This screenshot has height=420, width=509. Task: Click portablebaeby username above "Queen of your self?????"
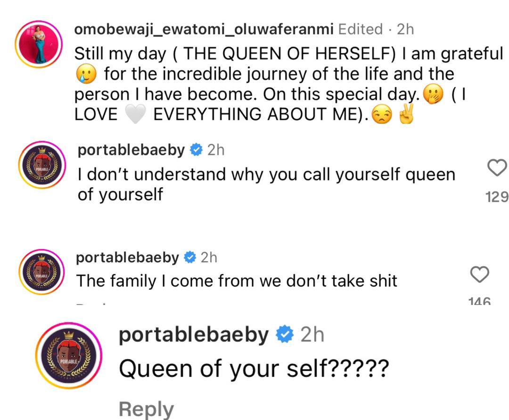click(x=194, y=335)
